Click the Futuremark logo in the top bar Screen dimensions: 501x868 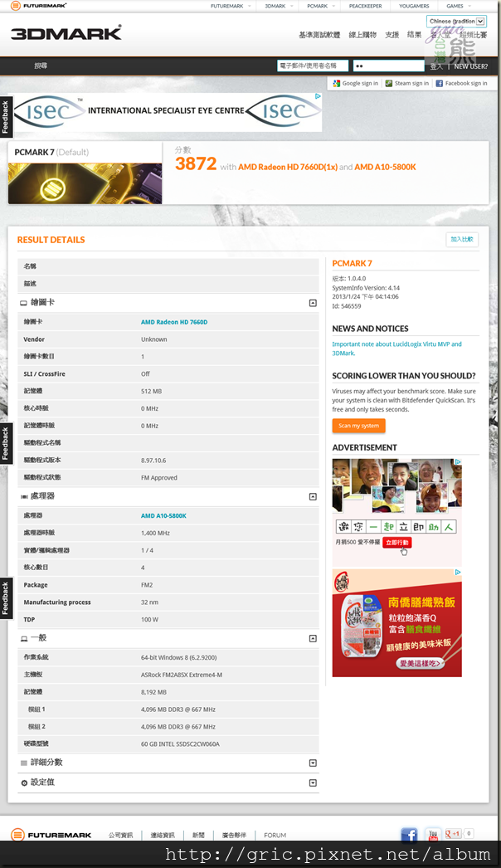pyautogui.click(x=39, y=6)
